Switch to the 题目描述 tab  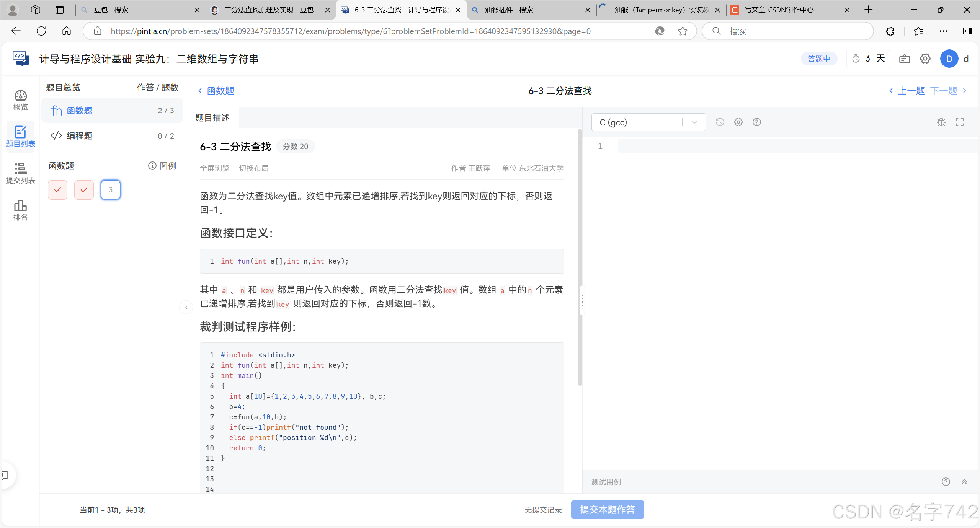(x=213, y=117)
